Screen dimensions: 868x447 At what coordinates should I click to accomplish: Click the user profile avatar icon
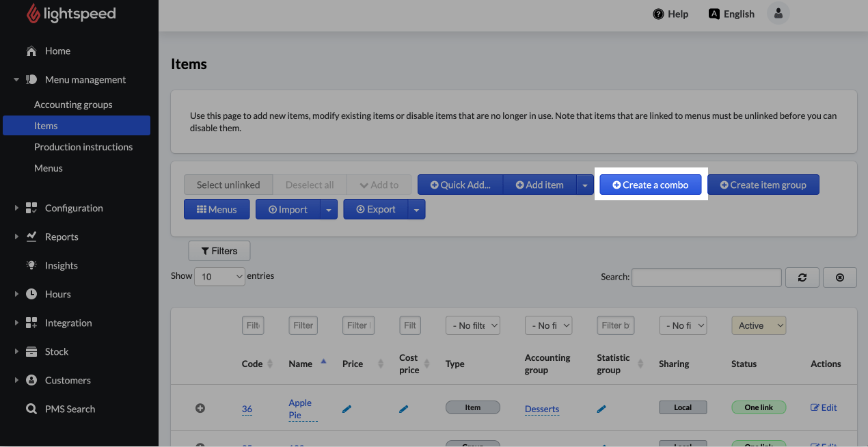[778, 14]
